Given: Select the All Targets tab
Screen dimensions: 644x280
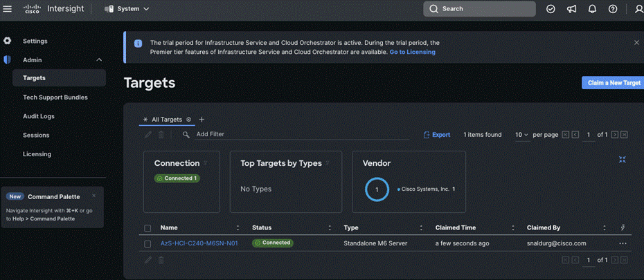Looking at the screenshot, I should point(167,120).
